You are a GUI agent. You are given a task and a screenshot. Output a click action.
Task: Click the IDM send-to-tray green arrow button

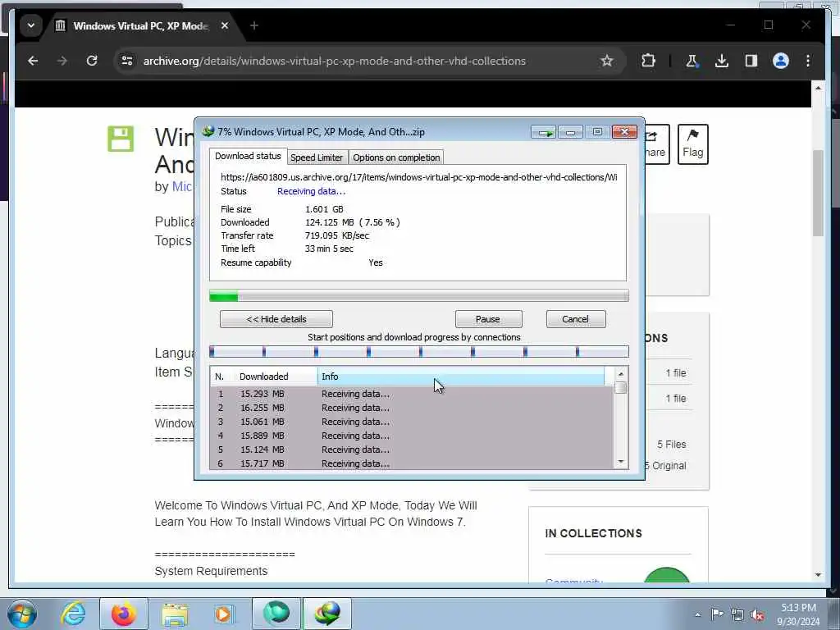coord(544,132)
